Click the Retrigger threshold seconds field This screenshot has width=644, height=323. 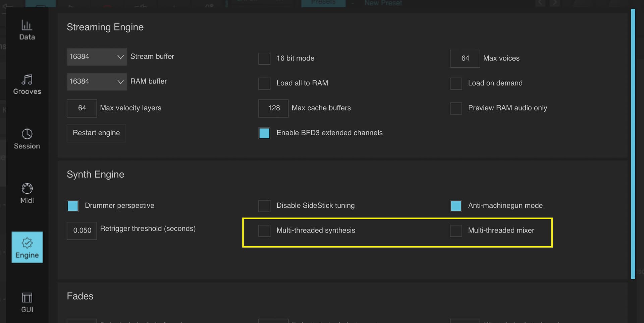pos(82,231)
